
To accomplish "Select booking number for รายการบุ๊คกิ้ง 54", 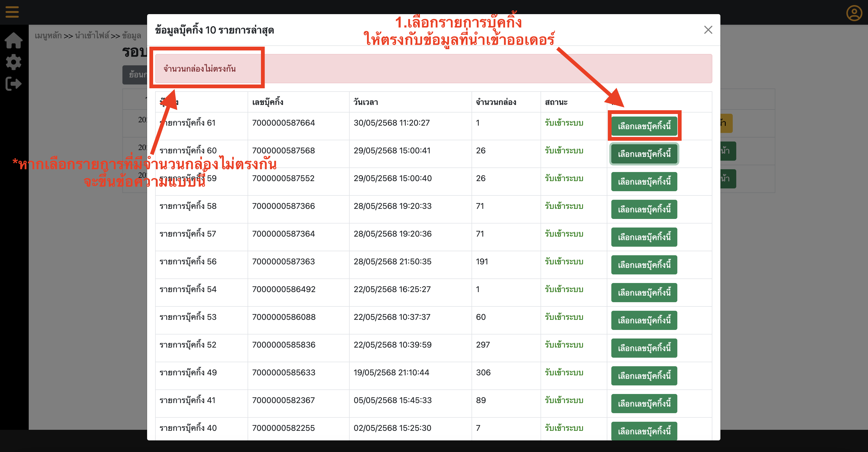I will pos(644,292).
